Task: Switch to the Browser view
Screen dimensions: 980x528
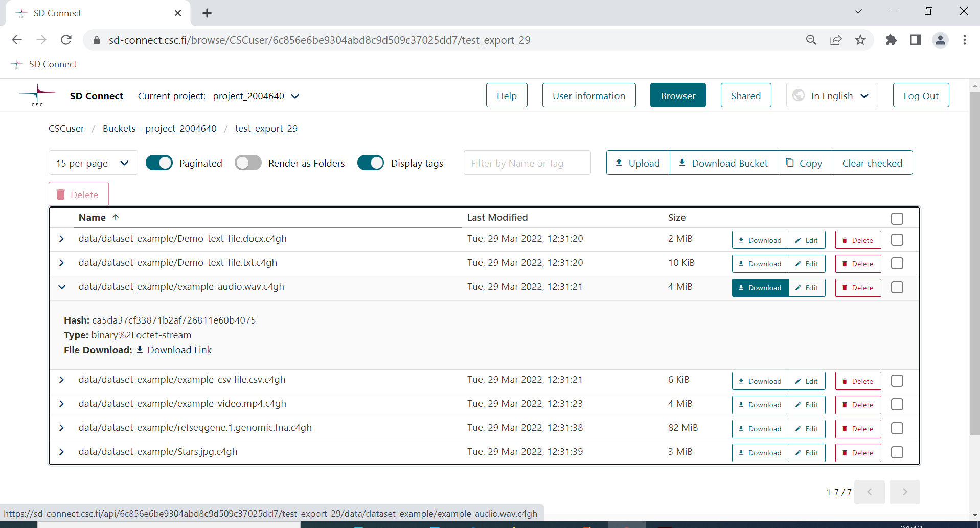Action: pos(678,96)
